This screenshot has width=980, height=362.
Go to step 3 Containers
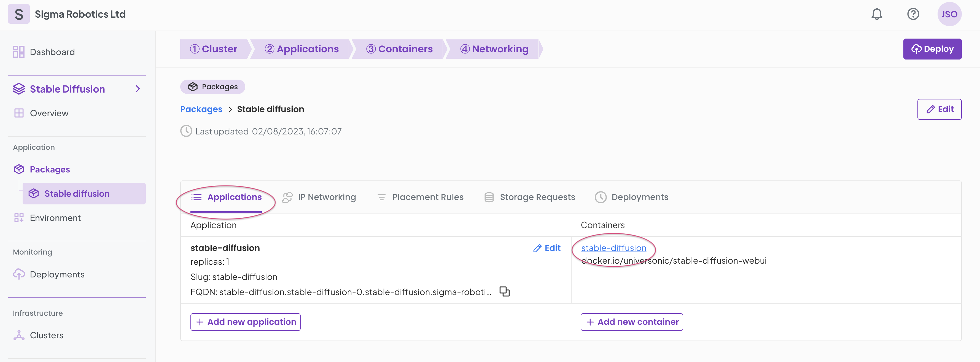[399, 49]
